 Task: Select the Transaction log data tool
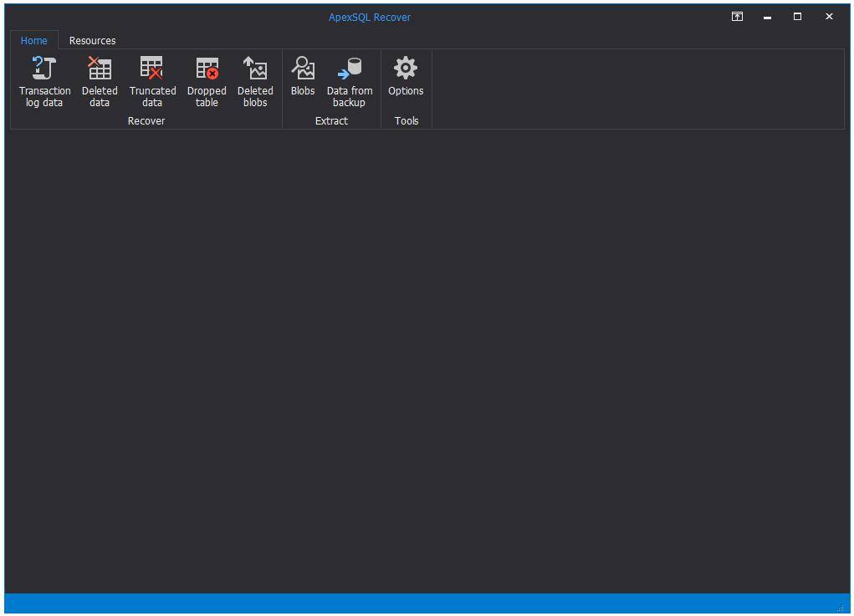pyautogui.click(x=44, y=79)
